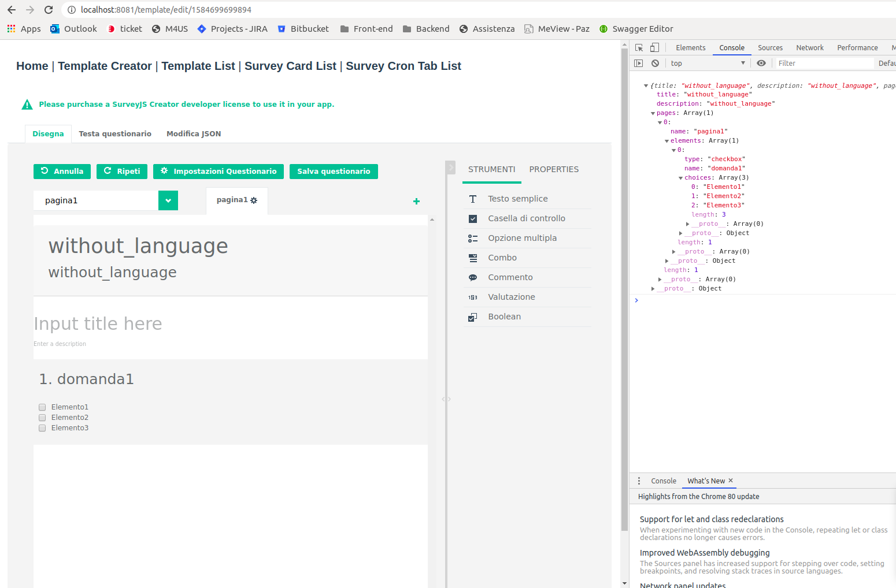
Task: Select the Boolean question tool
Action: pos(503,317)
